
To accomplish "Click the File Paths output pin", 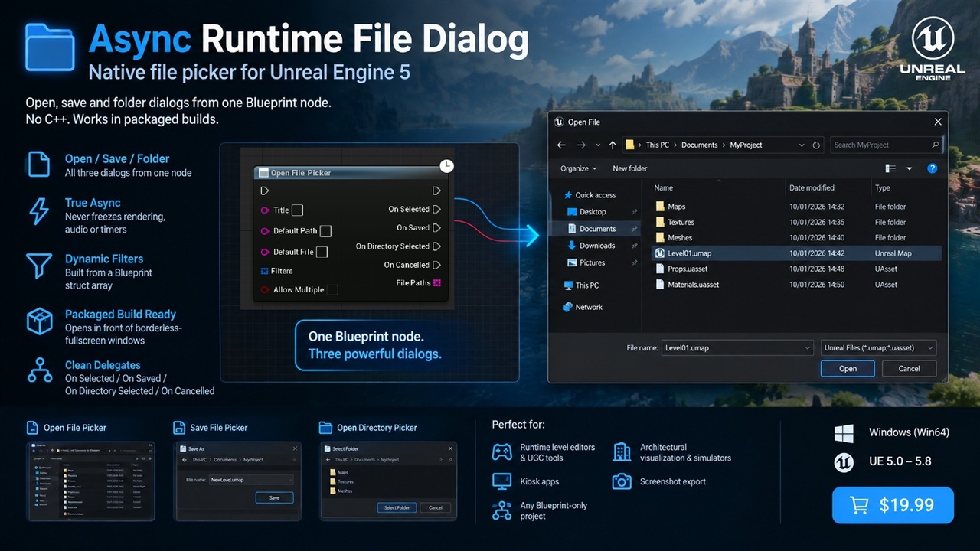I will [x=437, y=283].
